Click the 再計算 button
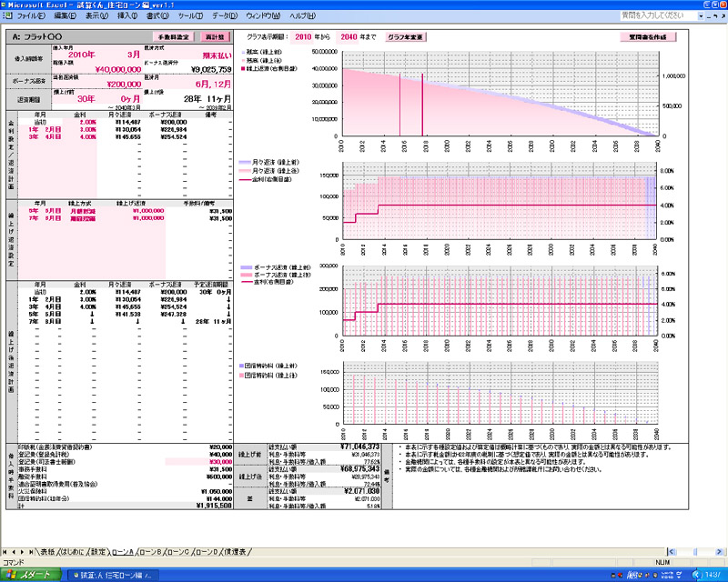Image resolution: width=728 pixels, height=582 pixels. (x=215, y=37)
